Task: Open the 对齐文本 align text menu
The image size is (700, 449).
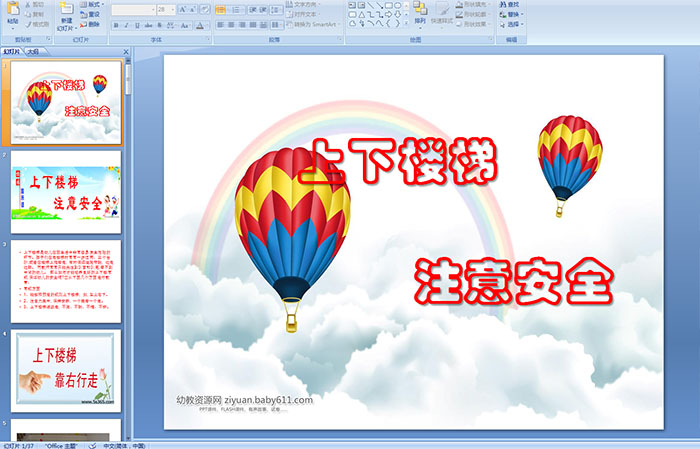Action: click(302, 14)
